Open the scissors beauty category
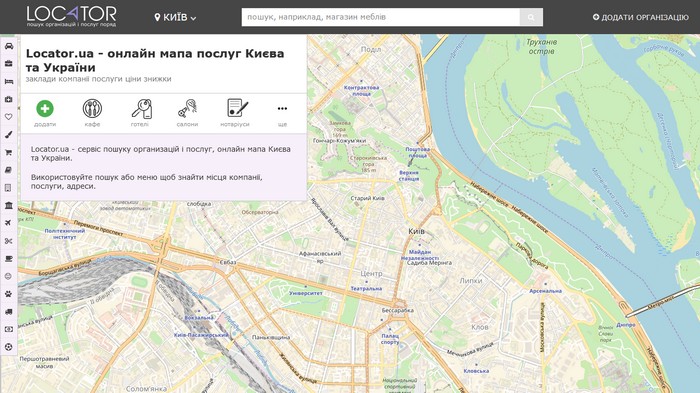The image size is (700, 393). coord(8,241)
